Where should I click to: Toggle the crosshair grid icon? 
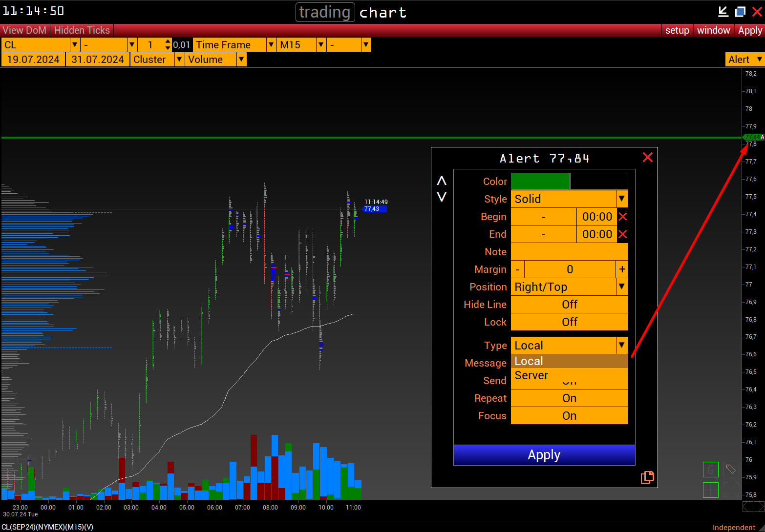tap(710, 490)
